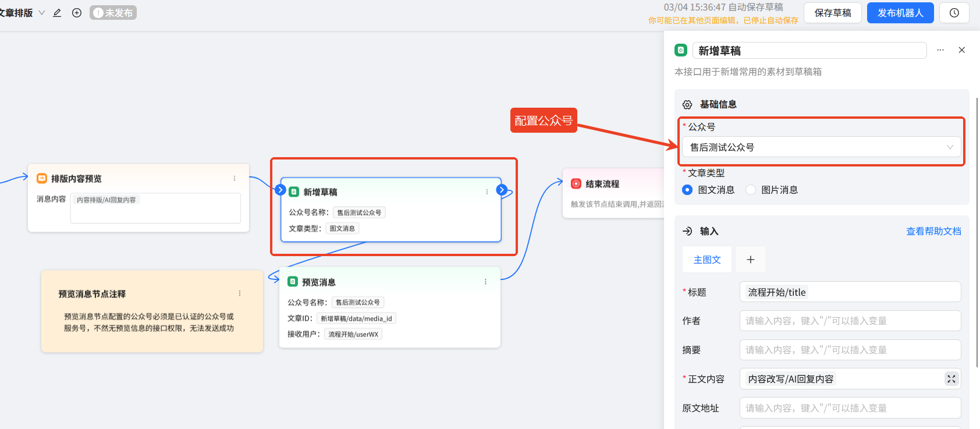Screen dimensions: 980x429
Task: Open the 查看帮助文档 link
Action: pos(933,231)
